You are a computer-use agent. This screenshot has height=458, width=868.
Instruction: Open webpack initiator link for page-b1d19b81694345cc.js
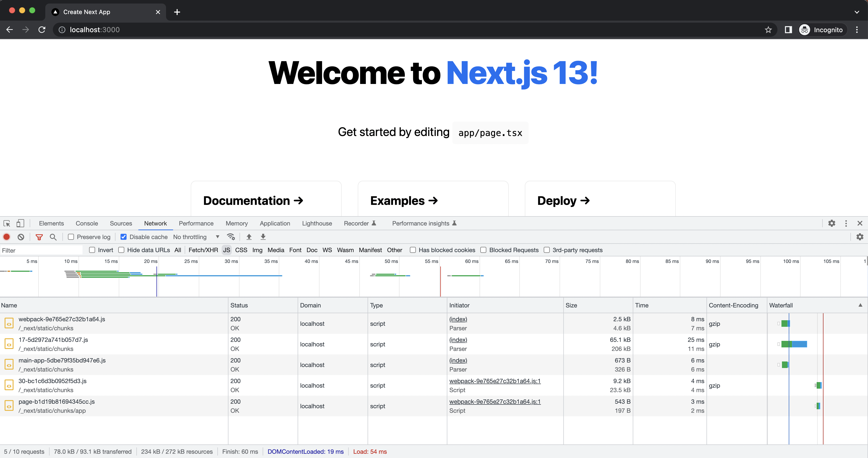[x=495, y=401]
